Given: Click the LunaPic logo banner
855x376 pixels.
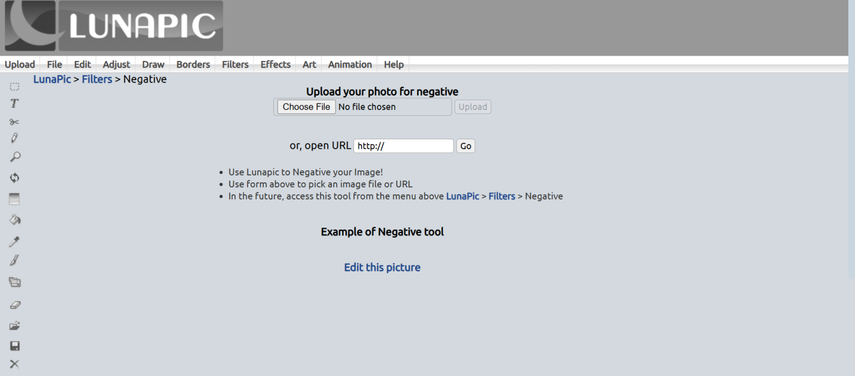Looking at the screenshot, I should point(114,26).
